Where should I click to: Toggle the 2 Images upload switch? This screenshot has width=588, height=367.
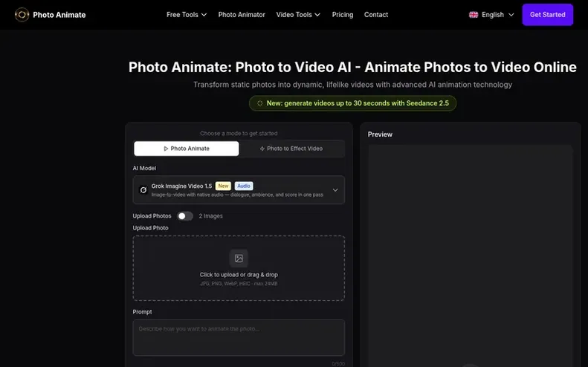point(185,216)
